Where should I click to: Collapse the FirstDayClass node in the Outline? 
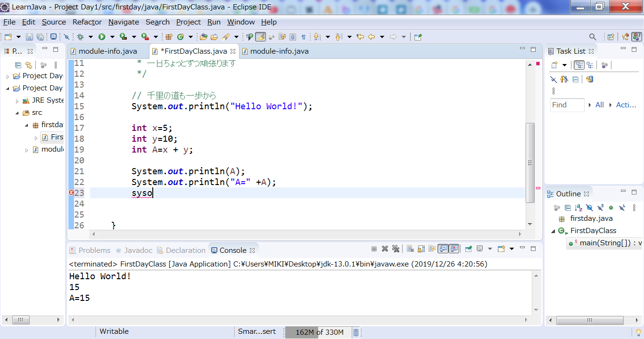pyautogui.click(x=553, y=231)
